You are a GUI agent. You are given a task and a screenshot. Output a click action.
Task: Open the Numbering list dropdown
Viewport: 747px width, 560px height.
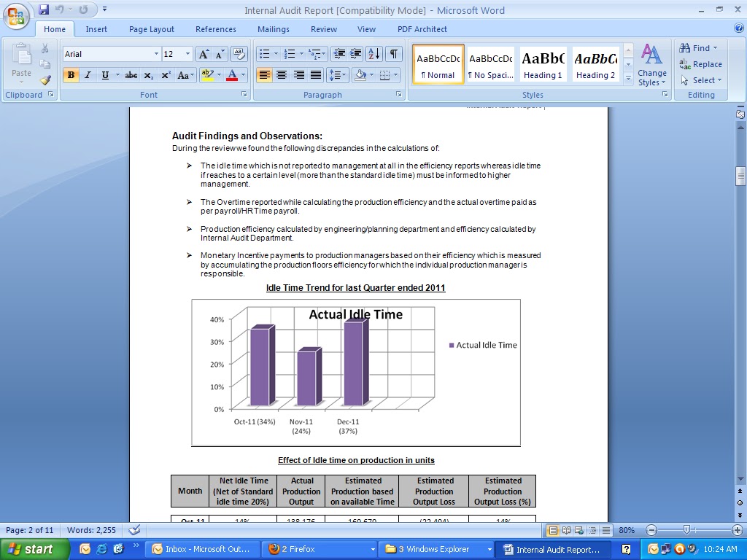(x=301, y=54)
